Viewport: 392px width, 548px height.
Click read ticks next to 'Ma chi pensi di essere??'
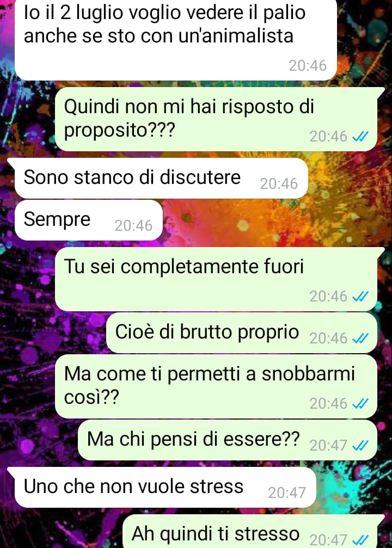point(360,446)
